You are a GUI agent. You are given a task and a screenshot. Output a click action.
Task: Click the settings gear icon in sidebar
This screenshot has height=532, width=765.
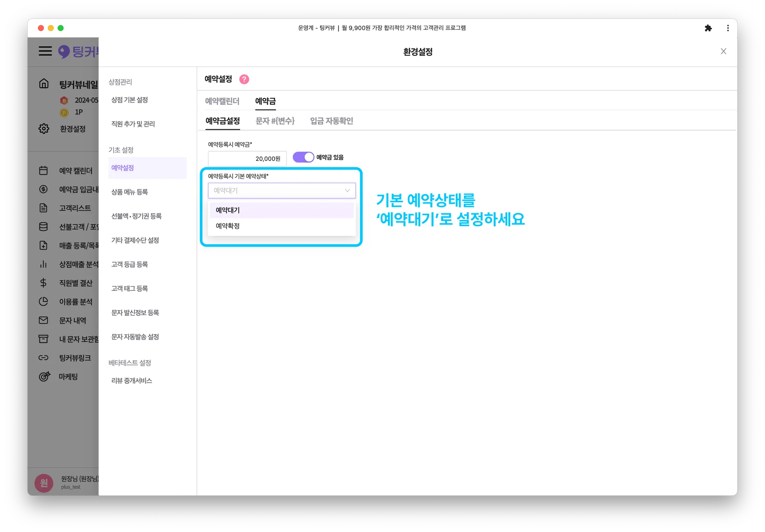pyautogui.click(x=44, y=128)
